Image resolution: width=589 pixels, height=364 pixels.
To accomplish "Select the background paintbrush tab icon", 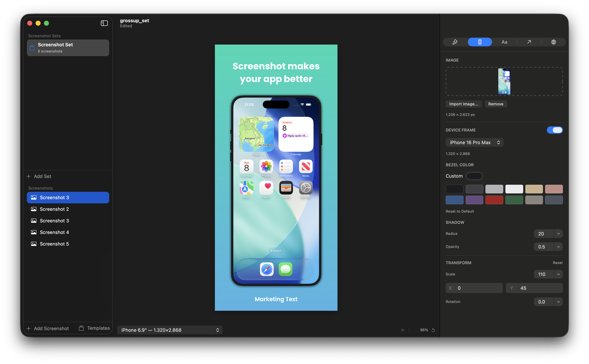I will 455,42.
